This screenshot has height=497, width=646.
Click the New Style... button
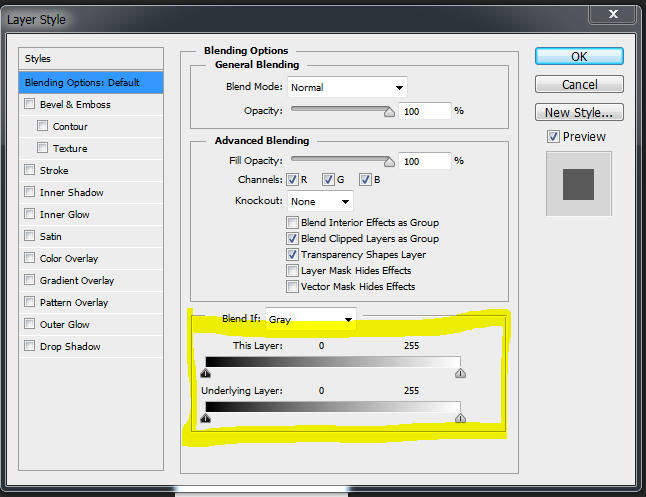(x=579, y=112)
